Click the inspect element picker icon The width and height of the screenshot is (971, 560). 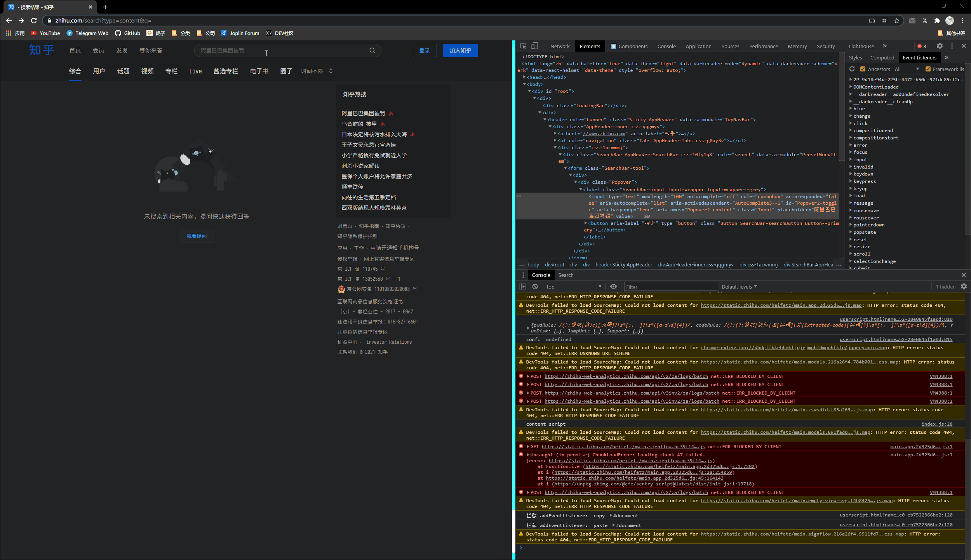[x=523, y=46]
